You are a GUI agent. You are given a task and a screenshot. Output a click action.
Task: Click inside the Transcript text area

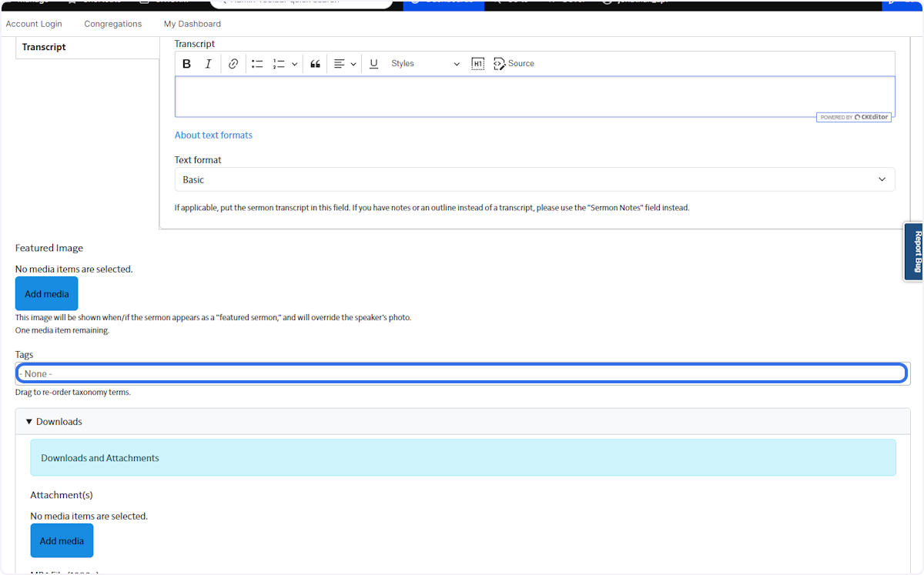[x=534, y=96]
